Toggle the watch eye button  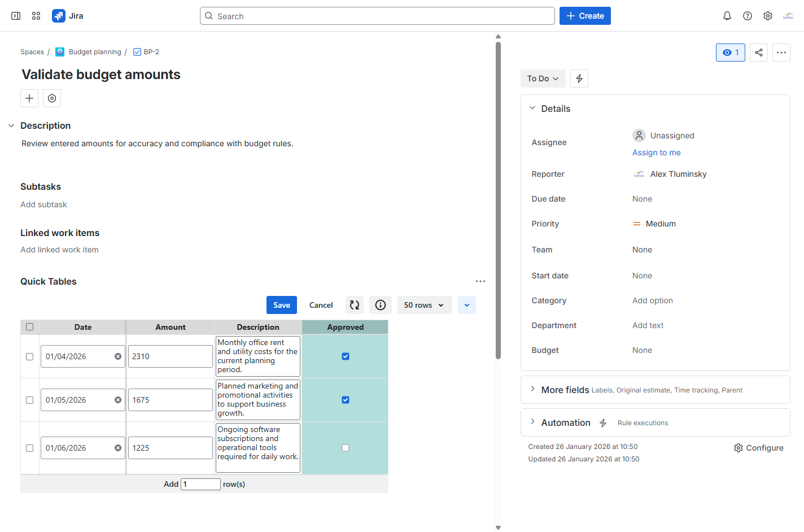[x=731, y=53]
